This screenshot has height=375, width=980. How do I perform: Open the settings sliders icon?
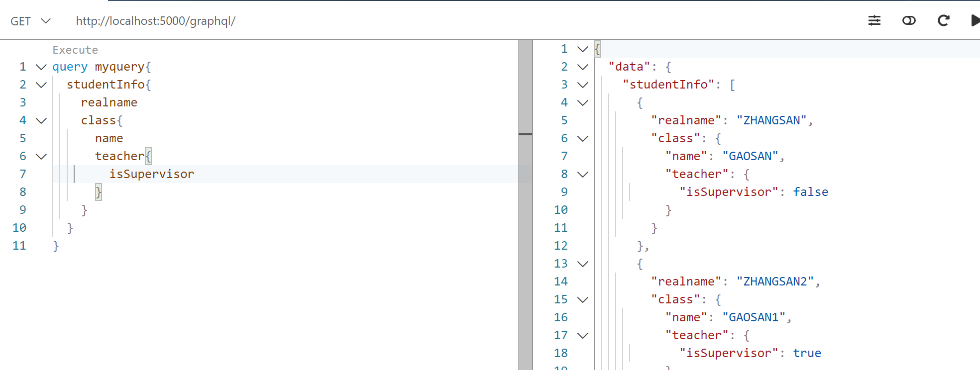tap(874, 20)
